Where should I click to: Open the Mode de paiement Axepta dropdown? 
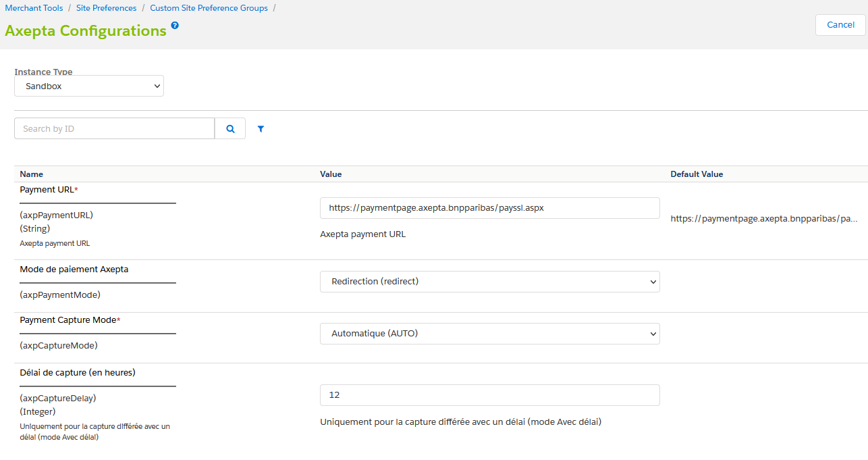[489, 282]
